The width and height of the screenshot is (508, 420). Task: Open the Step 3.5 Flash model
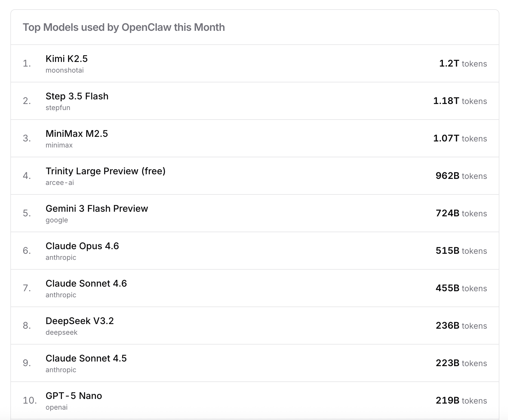point(77,96)
